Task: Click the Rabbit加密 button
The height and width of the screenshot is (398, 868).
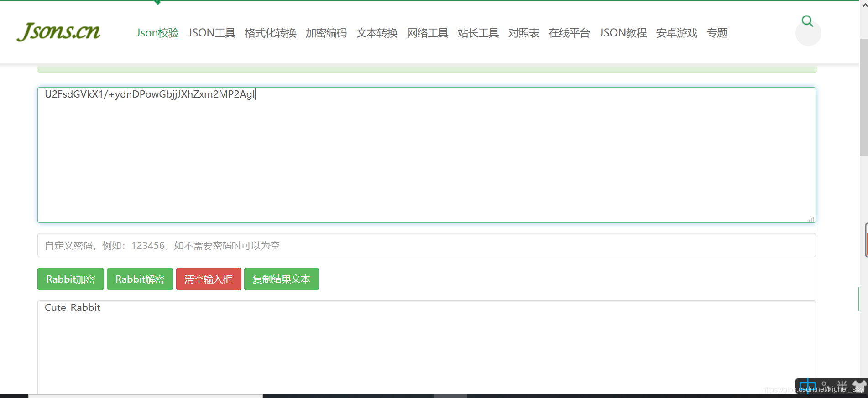Action: [x=71, y=279]
